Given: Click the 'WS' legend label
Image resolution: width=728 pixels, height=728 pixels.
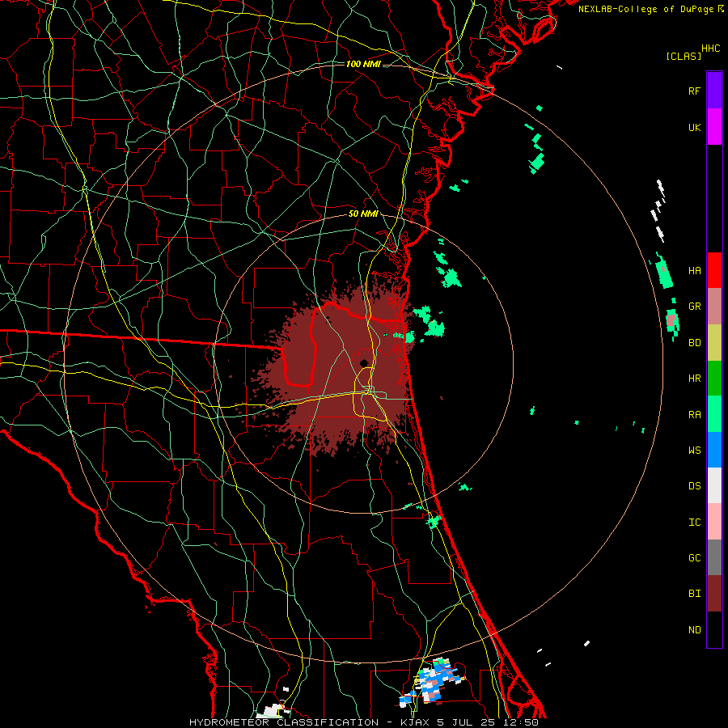Looking at the screenshot, I should pyautogui.click(x=695, y=451).
